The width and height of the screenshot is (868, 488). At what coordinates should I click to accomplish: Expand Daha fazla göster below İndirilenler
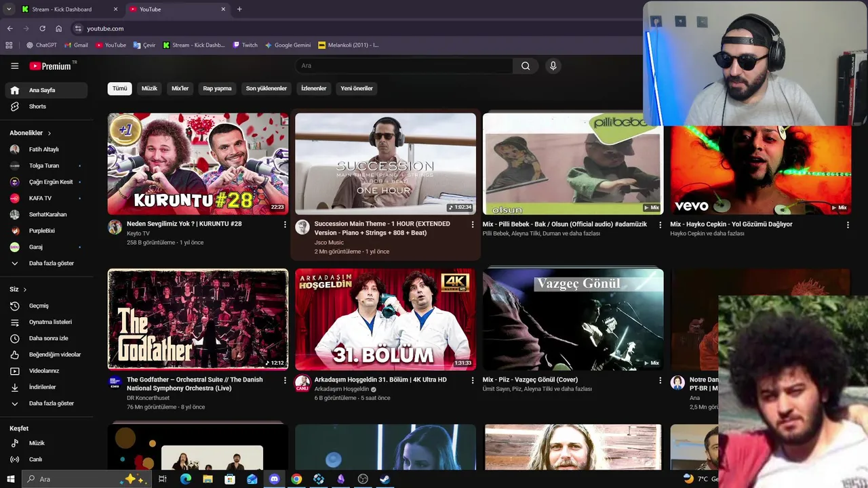[46, 403]
